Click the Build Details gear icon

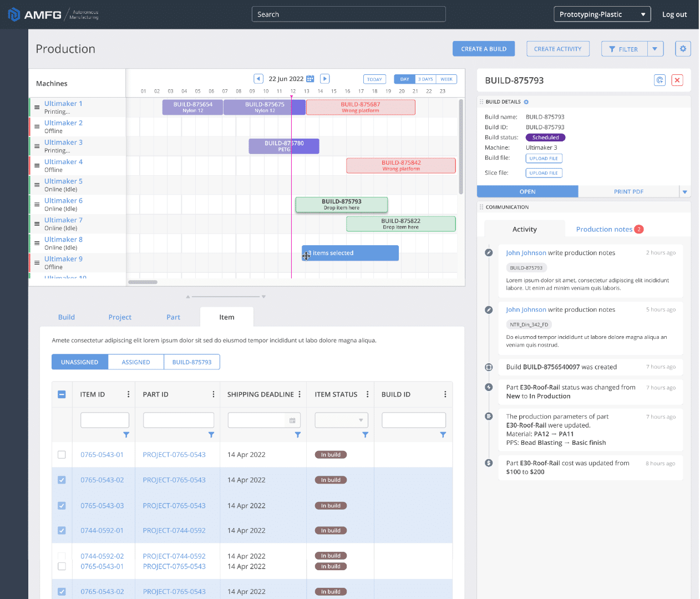tap(526, 102)
